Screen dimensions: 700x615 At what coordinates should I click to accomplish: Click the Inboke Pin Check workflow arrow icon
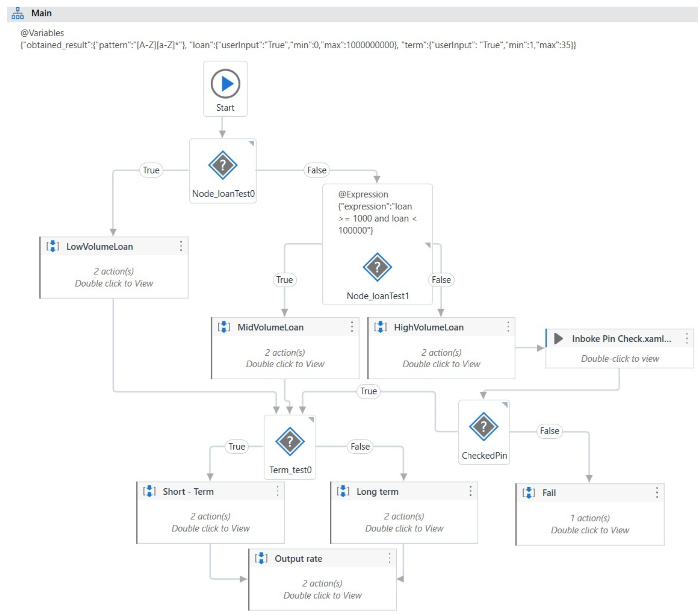tap(558, 339)
